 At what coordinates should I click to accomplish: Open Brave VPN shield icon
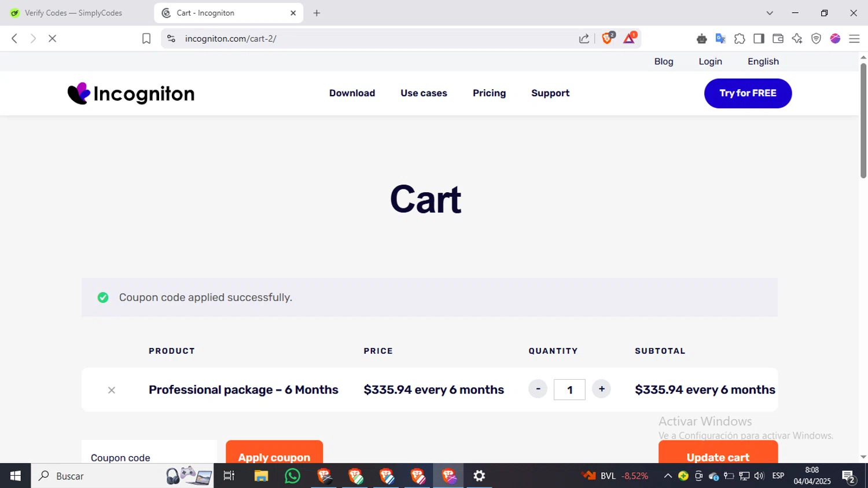[816, 38]
